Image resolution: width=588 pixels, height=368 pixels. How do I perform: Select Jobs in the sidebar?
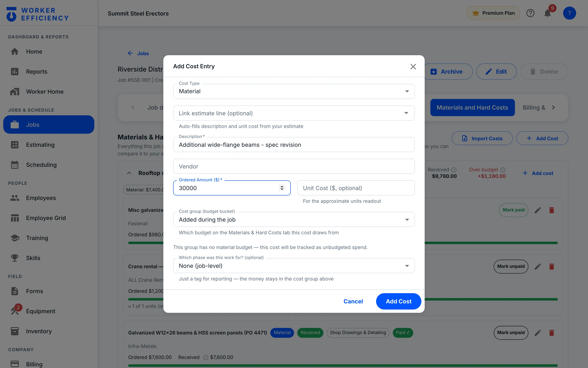(49, 125)
